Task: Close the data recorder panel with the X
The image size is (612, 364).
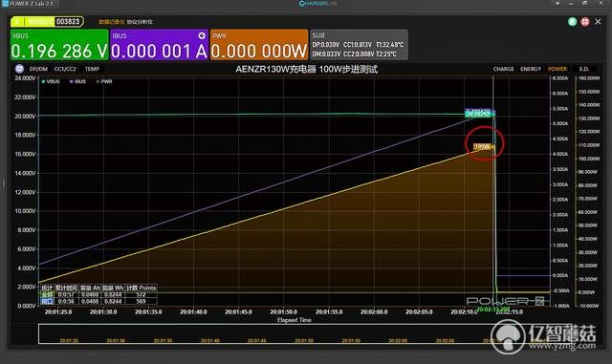Action: (x=598, y=22)
